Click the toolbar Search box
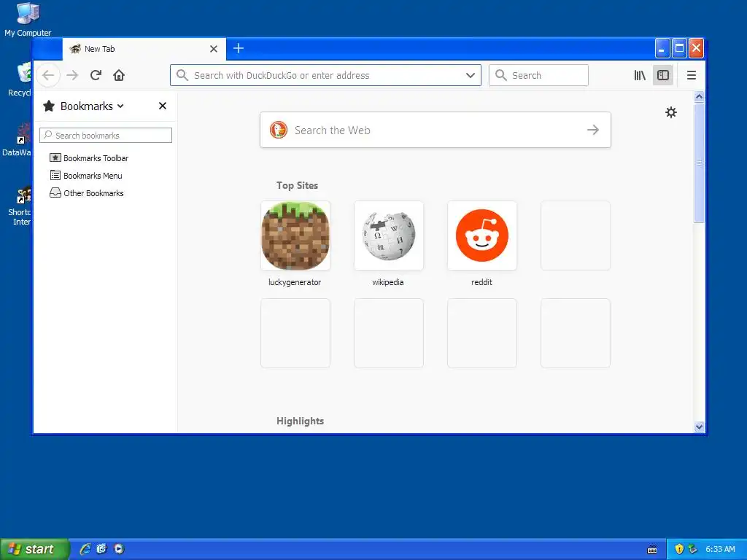Viewport: 747px width, 560px height. click(538, 75)
